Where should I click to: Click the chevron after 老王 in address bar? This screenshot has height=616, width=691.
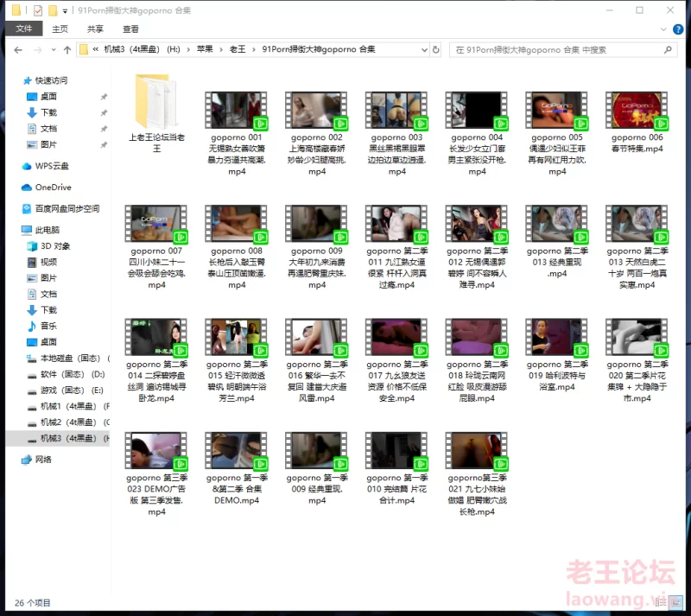(x=254, y=50)
